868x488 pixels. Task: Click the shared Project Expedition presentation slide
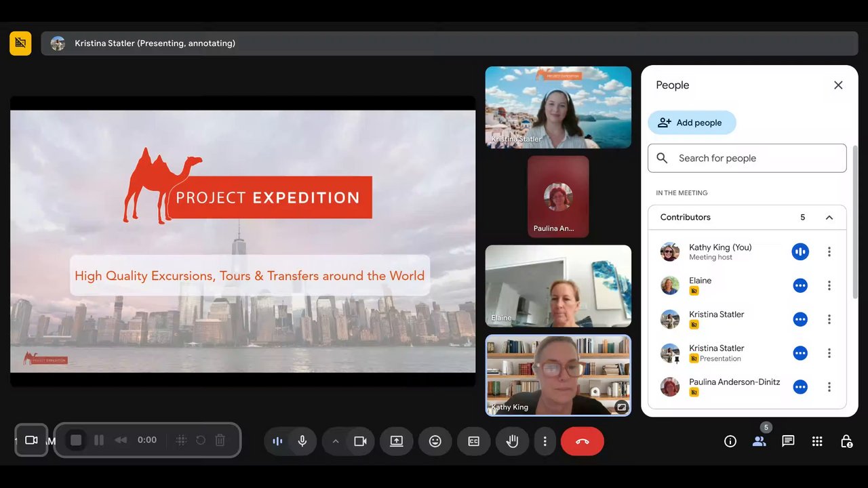pyautogui.click(x=243, y=241)
